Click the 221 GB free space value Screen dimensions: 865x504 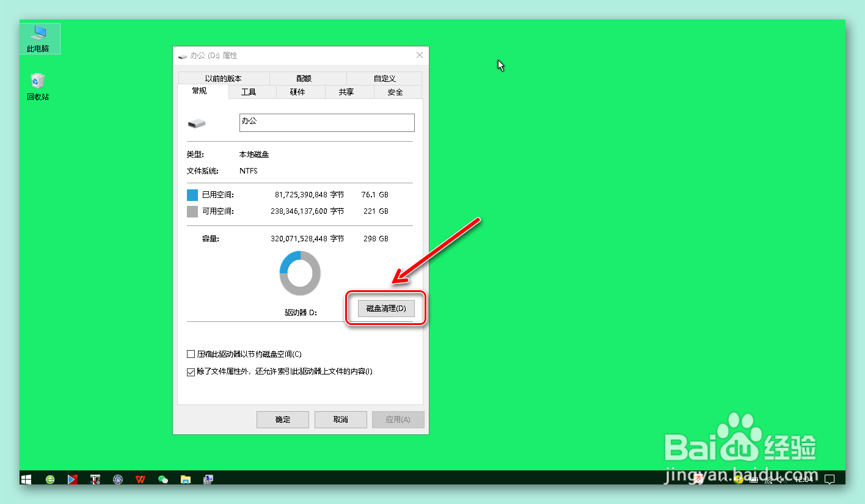[376, 211]
